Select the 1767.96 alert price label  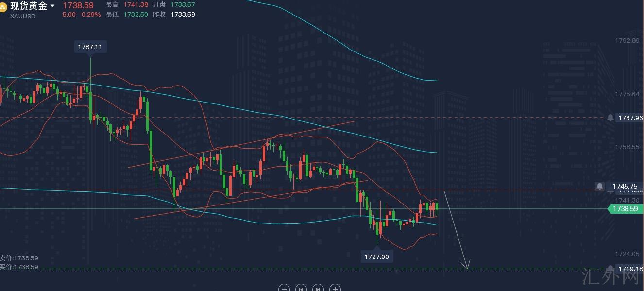[x=629, y=118]
